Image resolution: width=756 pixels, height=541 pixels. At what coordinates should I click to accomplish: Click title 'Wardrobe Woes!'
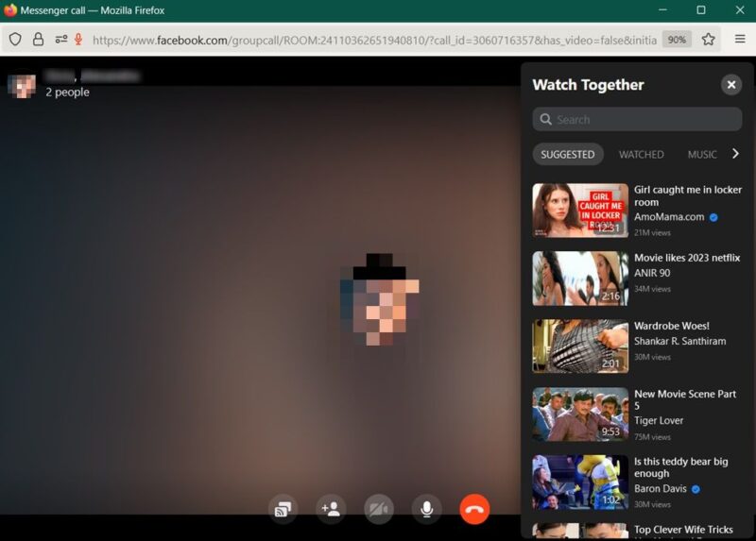[672, 326]
